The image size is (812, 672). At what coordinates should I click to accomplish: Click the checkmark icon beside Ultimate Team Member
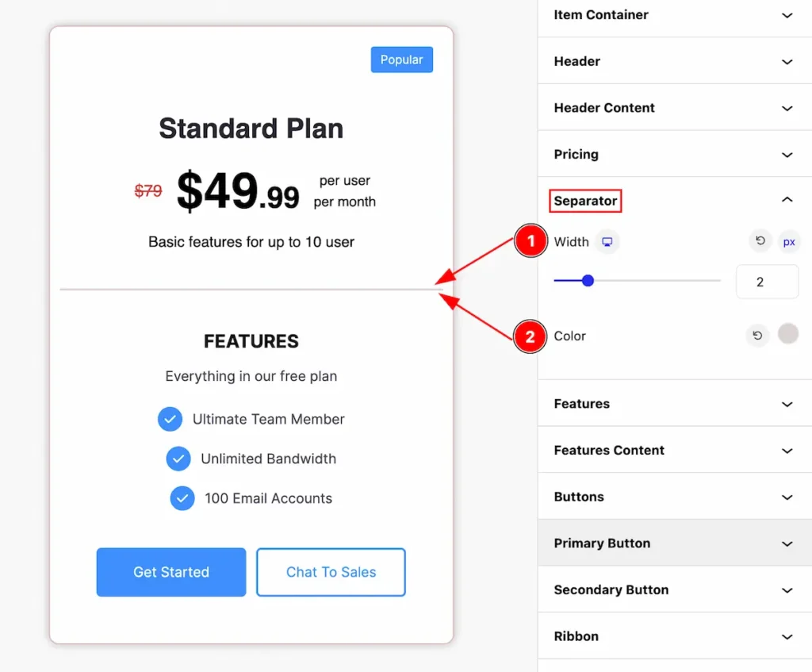click(x=170, y=419)
